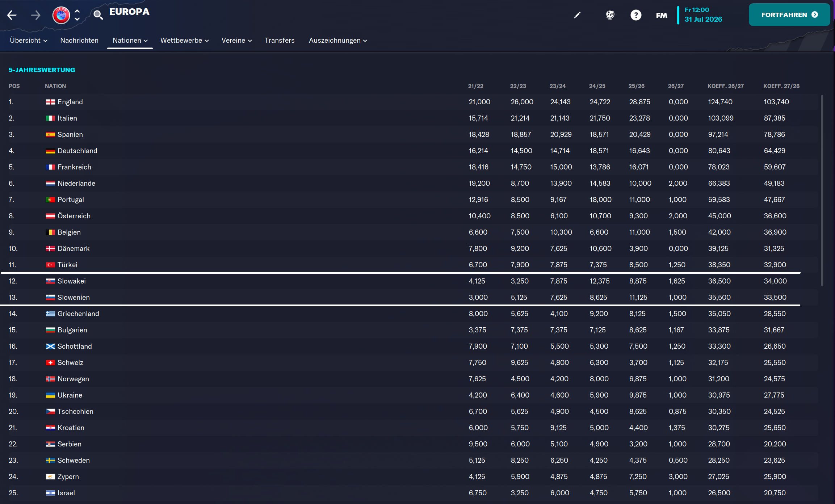Sort by Koeff. 26/27 column header
Screen dimensions: 835x504
[x=725, y=86]
